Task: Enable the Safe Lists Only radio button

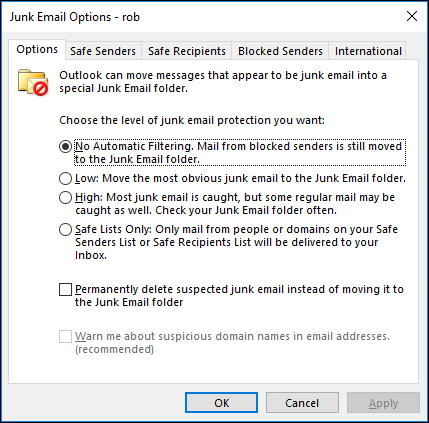Action: 65,229
